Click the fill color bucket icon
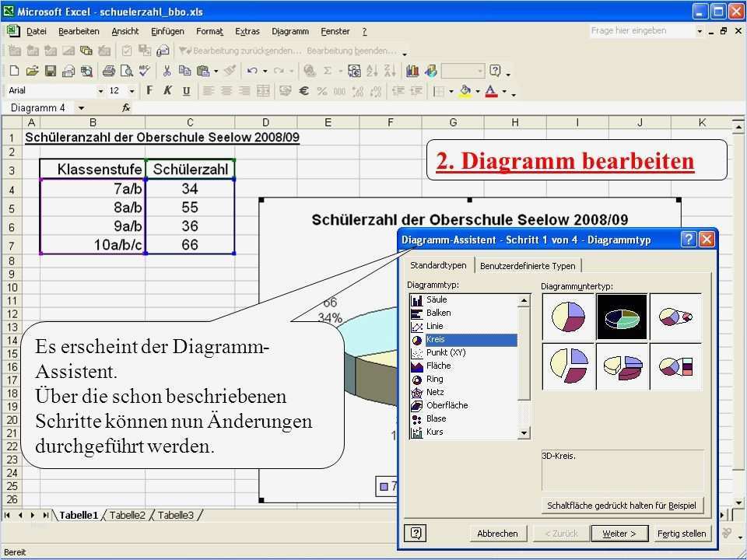 pos(465,90)
